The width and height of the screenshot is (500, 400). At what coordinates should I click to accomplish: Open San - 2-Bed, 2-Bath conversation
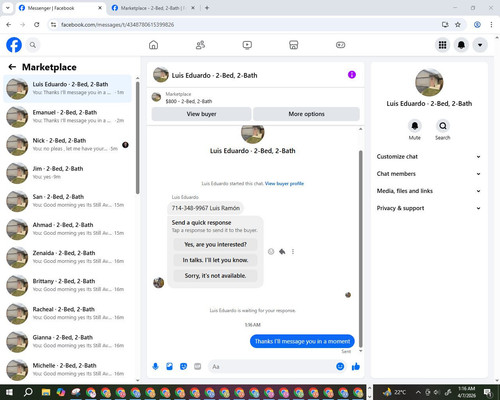pyautogui.click(x=68, y=201)
